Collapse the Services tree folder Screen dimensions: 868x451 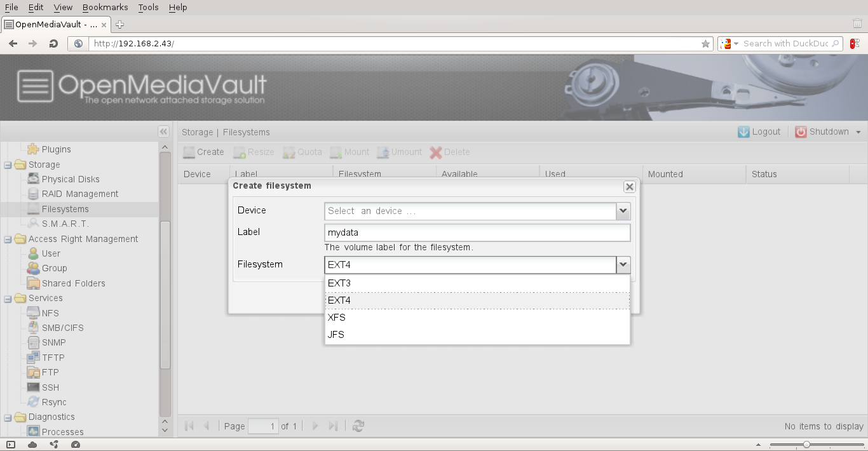point(8,298)
